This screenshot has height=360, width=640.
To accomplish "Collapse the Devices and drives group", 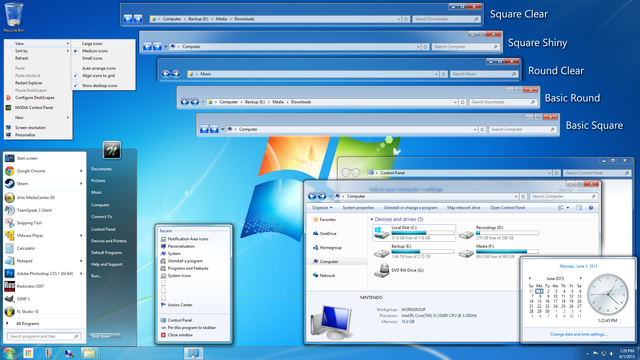I will (372, 219).
